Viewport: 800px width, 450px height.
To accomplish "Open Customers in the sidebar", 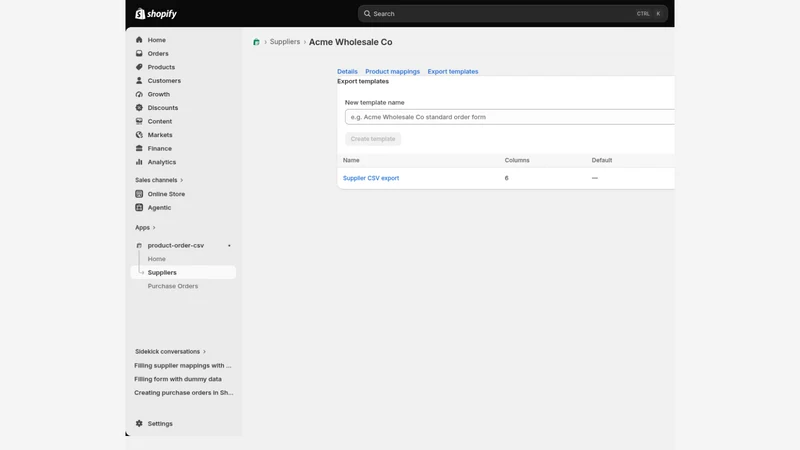I will [x=164, y=81].
